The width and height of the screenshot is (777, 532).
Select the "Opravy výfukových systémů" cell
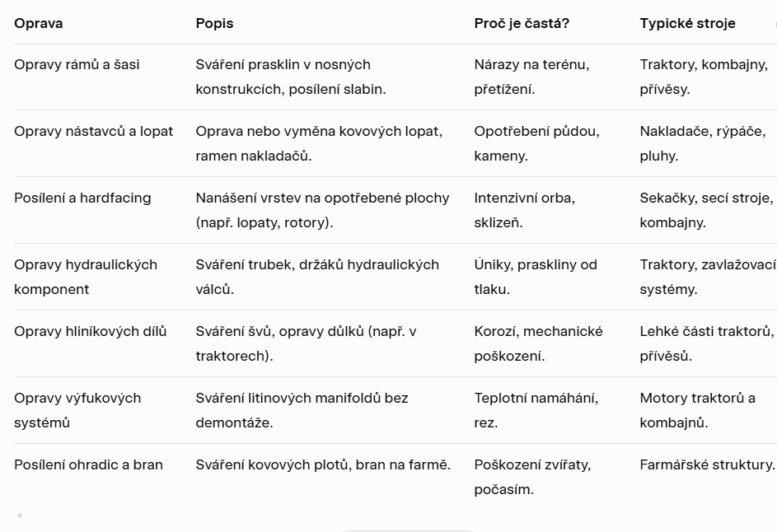(77, 410)
